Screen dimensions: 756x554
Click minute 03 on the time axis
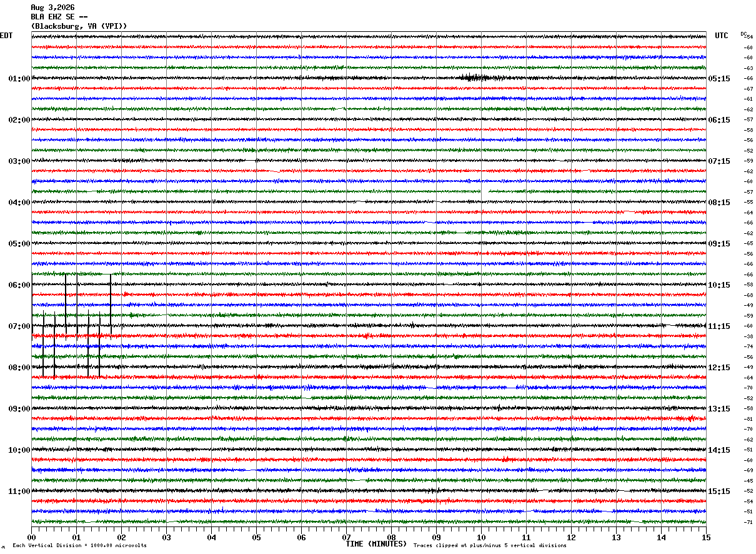(x=166, y=537)
